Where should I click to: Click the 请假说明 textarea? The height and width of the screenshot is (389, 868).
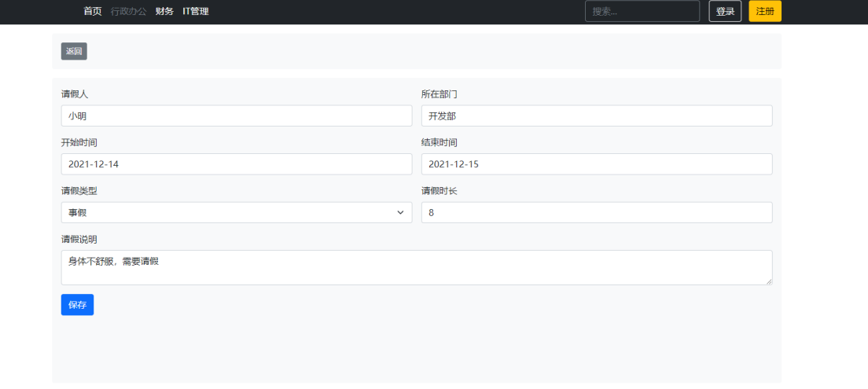tap(417, 268)
